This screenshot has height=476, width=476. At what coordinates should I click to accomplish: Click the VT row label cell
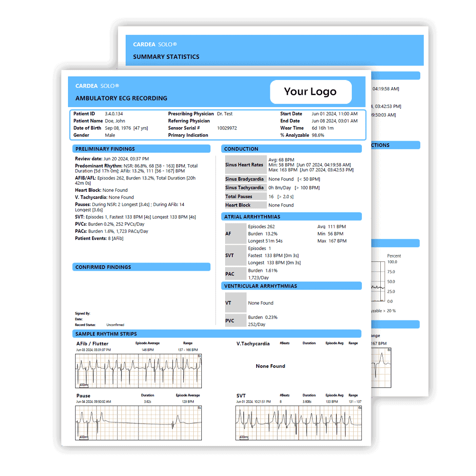pyautogui.click(x=236, y=303)
